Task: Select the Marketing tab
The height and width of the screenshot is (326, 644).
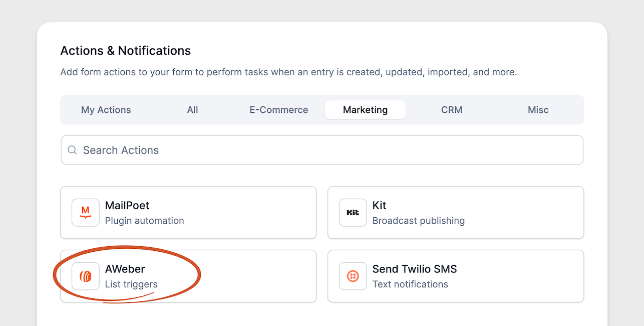Action: 365,110
